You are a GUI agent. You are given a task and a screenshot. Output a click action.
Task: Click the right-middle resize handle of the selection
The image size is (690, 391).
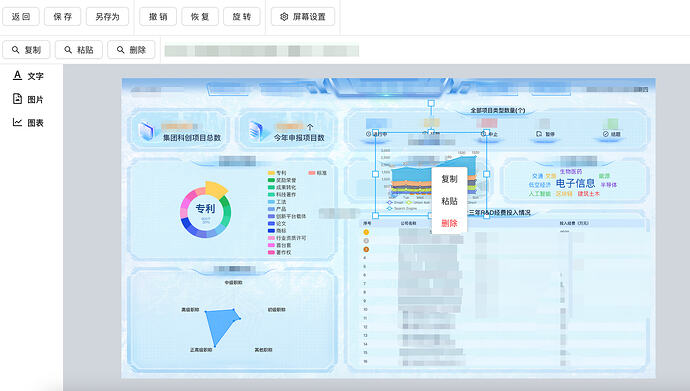(487, 174)
